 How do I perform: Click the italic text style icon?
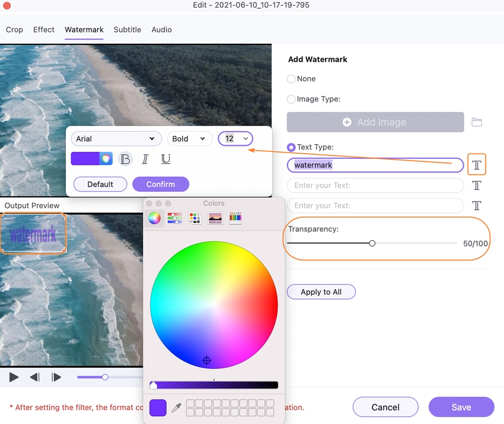pos(145,159)
